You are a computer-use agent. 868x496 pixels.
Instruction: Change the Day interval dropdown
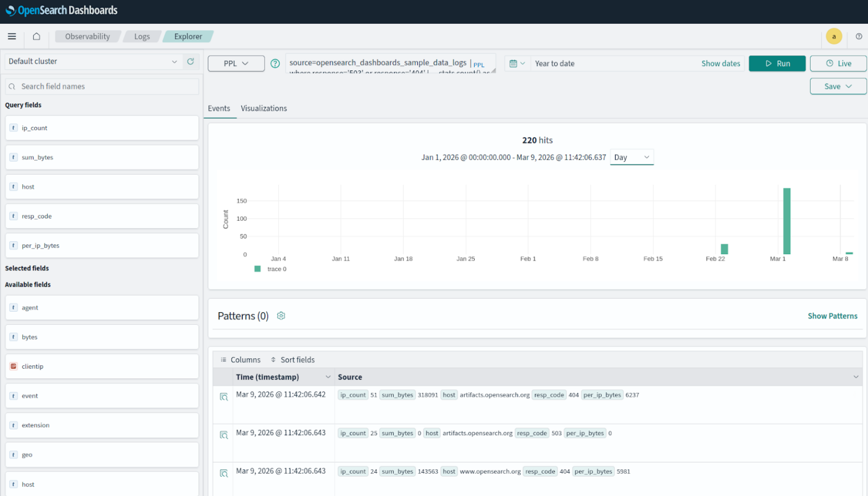click(x=631, y=158)
